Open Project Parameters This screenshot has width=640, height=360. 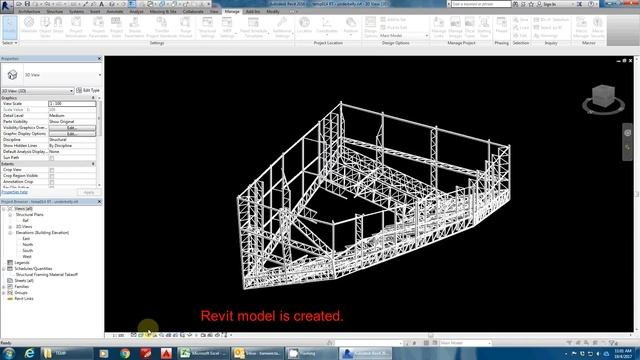(98, 27)
